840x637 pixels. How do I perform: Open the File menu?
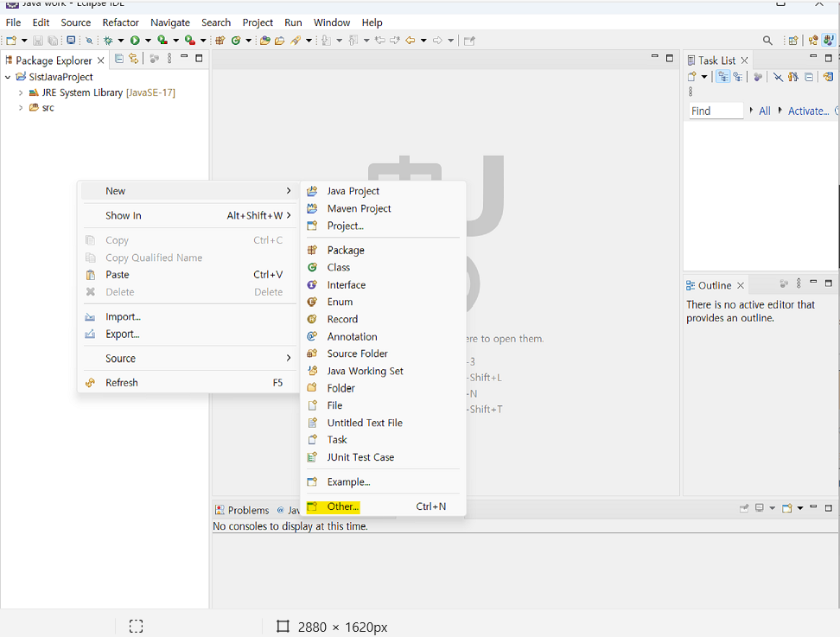[13, 22]
